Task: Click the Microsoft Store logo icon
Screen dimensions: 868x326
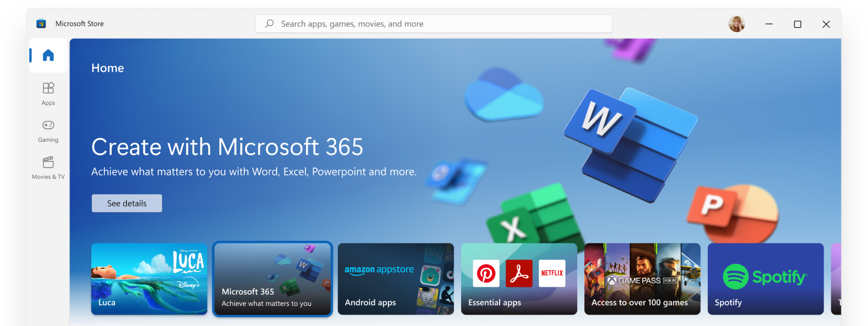Action: [x=41, y=24]
